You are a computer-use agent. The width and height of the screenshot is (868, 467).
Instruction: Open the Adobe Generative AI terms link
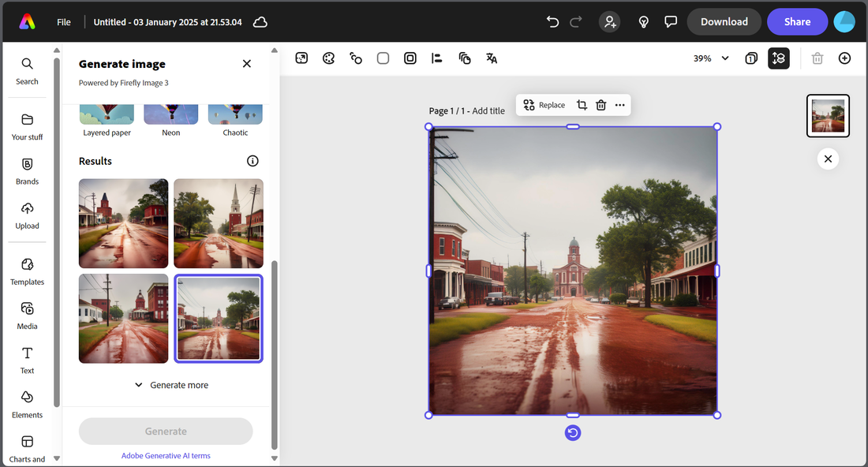point(166,456)
